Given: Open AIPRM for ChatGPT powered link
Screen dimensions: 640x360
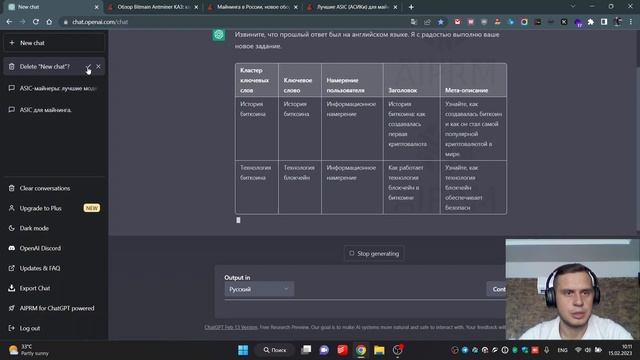Looking at the screenshot, I should [x=53, y=308].
